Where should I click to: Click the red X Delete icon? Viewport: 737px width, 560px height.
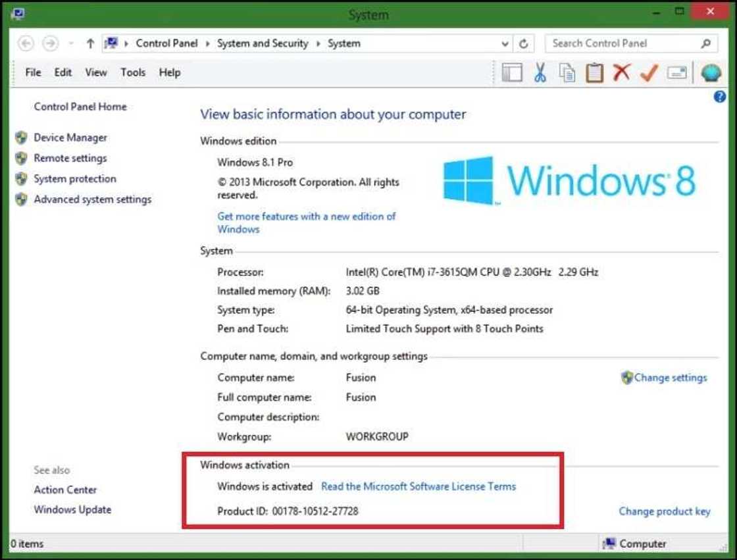coord(621,72)
